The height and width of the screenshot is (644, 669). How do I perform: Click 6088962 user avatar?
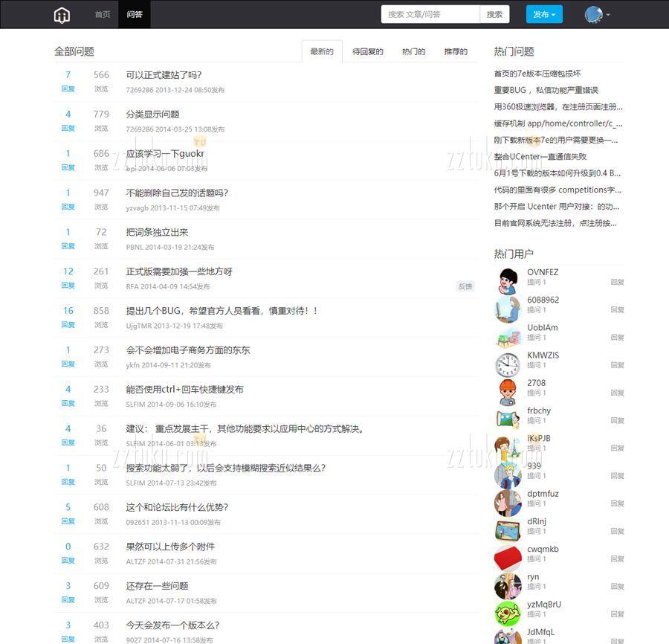pos(508,309)
